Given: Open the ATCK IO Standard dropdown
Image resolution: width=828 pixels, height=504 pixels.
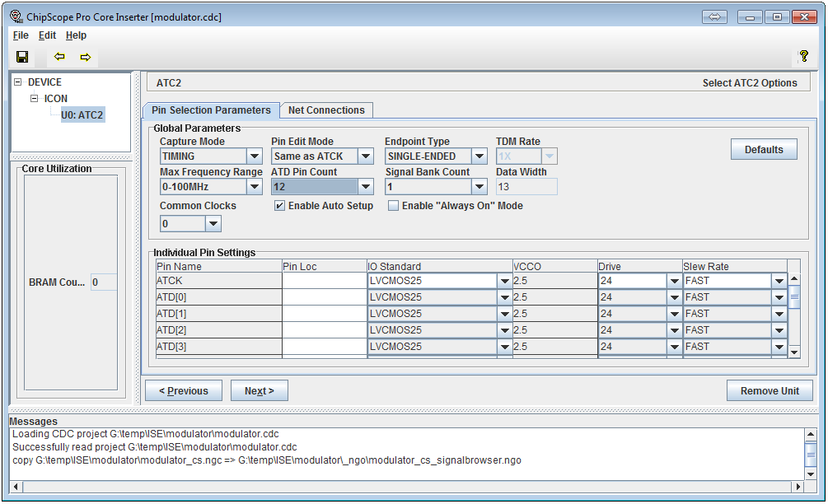Looking at the screenshot, I should click(x=504, y=282).
